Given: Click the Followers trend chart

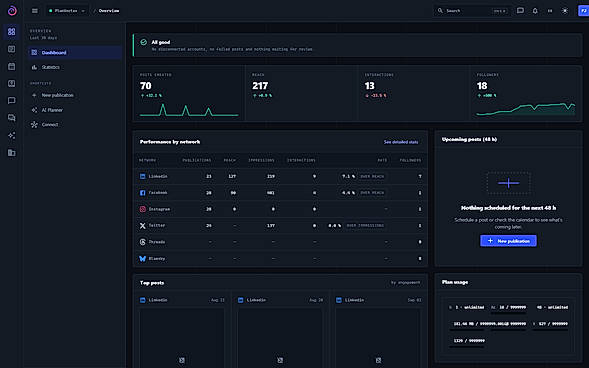Looking at the screenshot, I should click(526, 109).
